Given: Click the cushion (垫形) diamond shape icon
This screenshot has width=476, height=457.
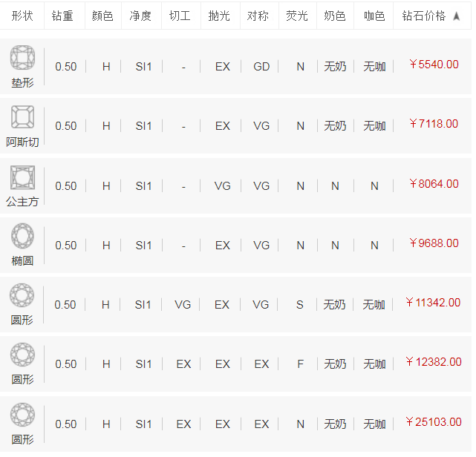Looking at the screenshot, I should pyautogui.click(x=22, y=58).
